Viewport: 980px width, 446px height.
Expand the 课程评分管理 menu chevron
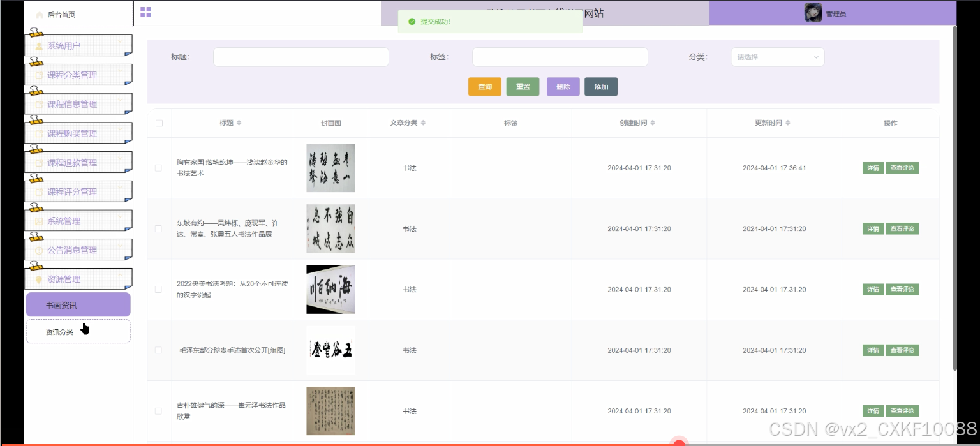pyautogui.click(x=120, y=188)
